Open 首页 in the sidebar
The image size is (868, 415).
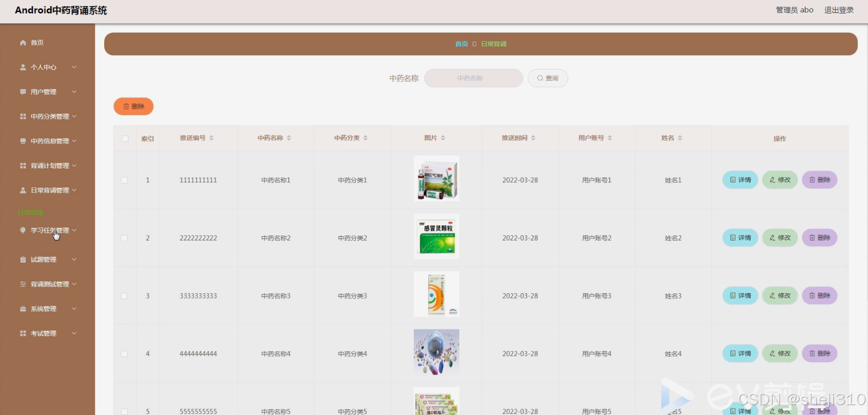(37, 42)
